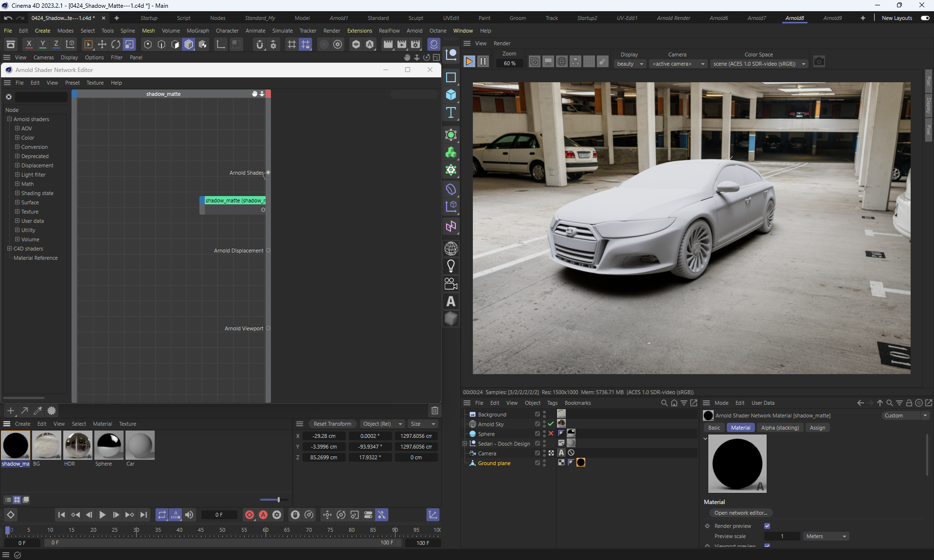
Task: Switch to the Alpha (stacking) tab
Action: (779, 428)
